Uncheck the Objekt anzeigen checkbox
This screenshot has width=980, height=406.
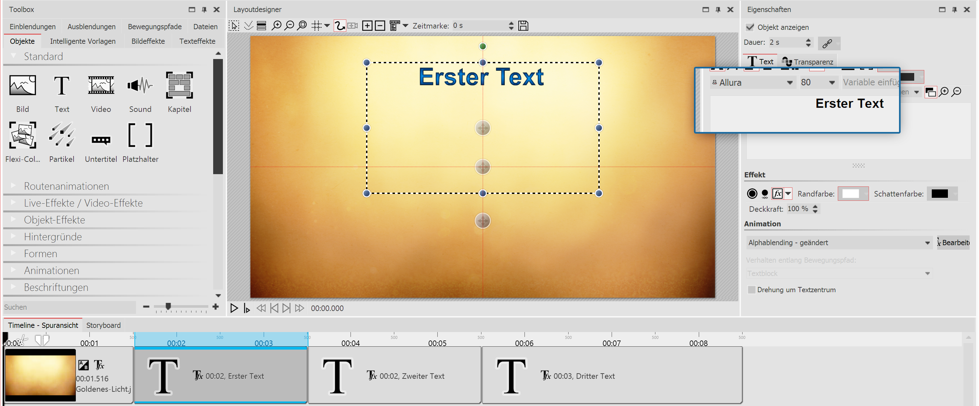coord(750,27)
